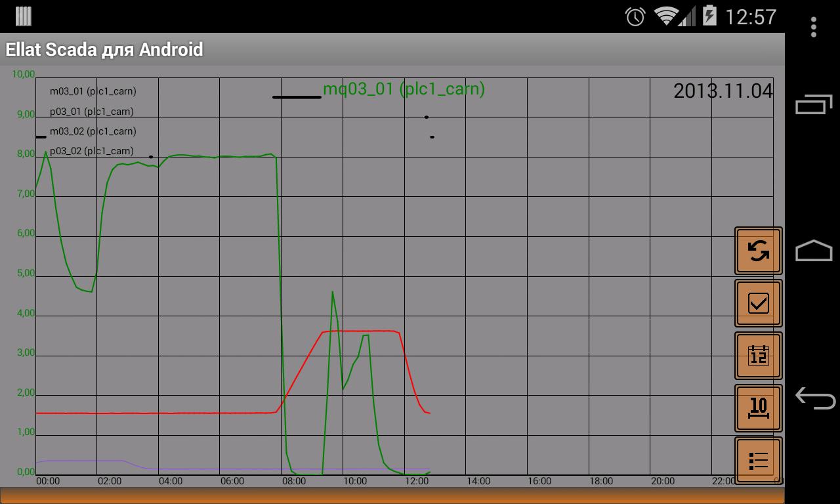Open the calendar date picker icon
The width and height of the screenshot is (840, 504).
point(757,354)
